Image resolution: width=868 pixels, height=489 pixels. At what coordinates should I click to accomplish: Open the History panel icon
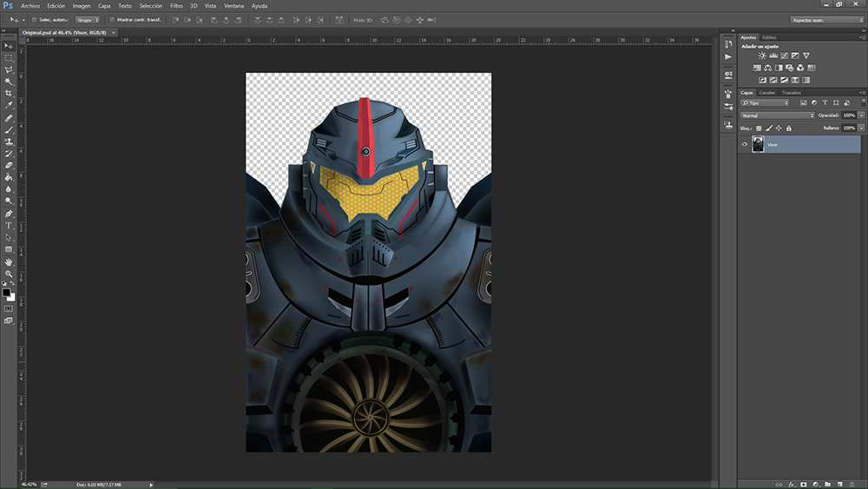[728, 44]
